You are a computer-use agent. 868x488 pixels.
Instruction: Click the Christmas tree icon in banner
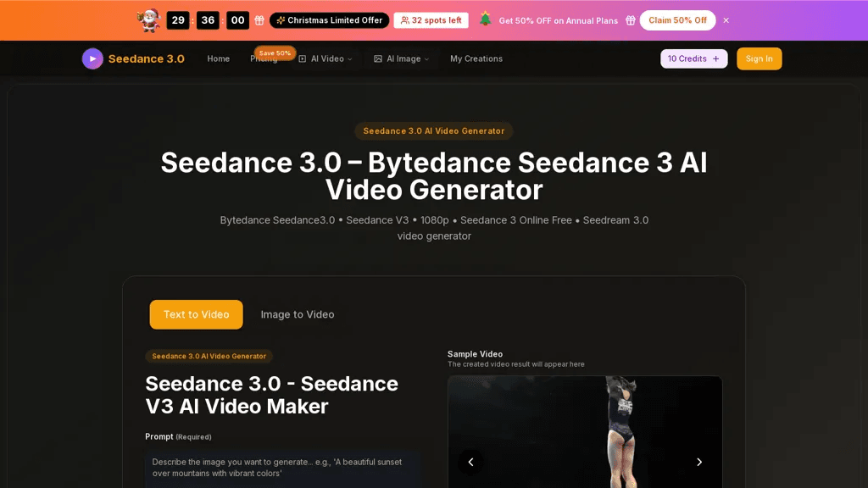click(485, 19)
